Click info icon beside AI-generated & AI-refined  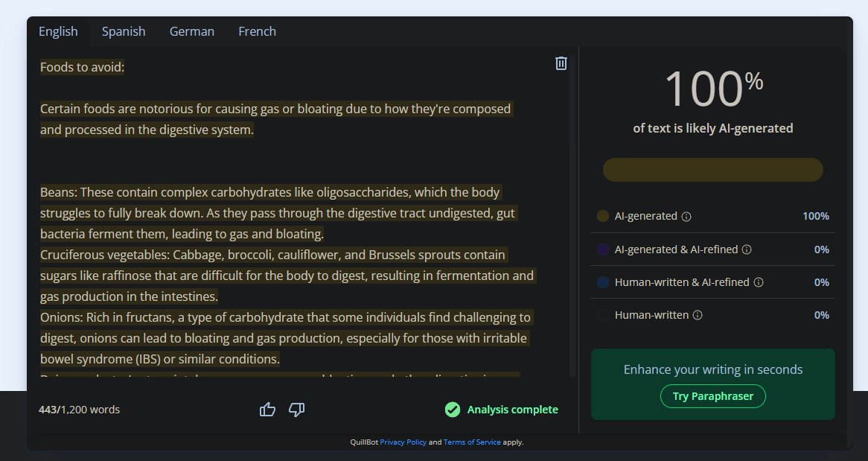tap(747, 249)
